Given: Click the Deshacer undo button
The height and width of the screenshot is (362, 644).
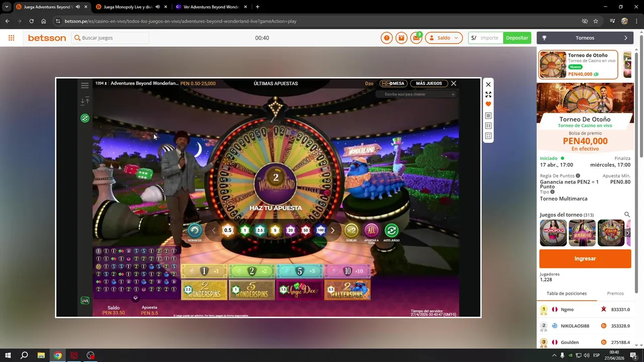Looking at the screenshot, I should [x=195, y=231].
